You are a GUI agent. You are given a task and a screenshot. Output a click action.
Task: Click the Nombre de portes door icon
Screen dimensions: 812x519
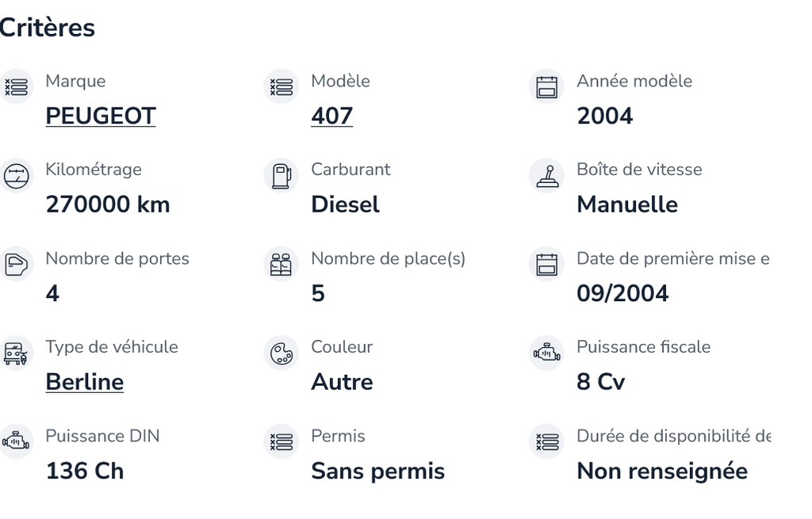pyautogui.click(x=16, y=265)
